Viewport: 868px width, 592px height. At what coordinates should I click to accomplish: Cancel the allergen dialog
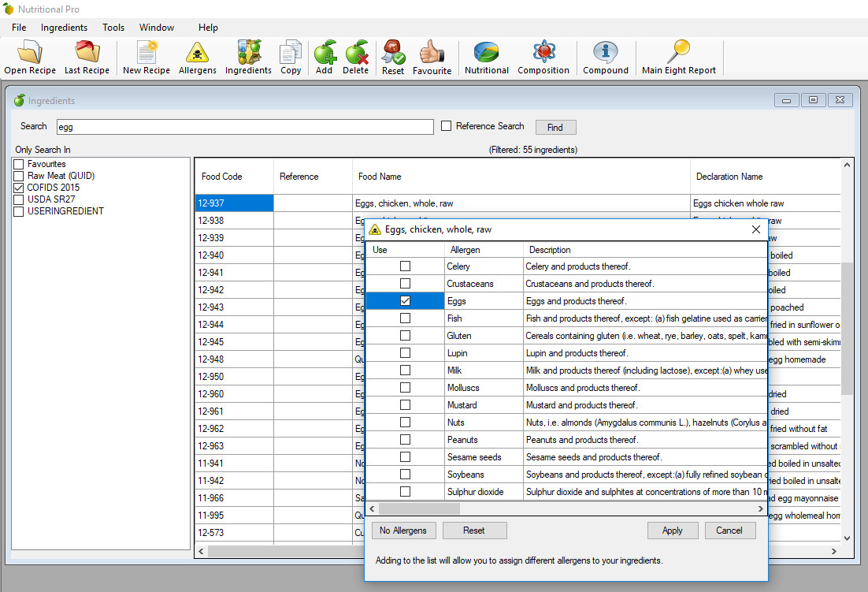[729, 531]
